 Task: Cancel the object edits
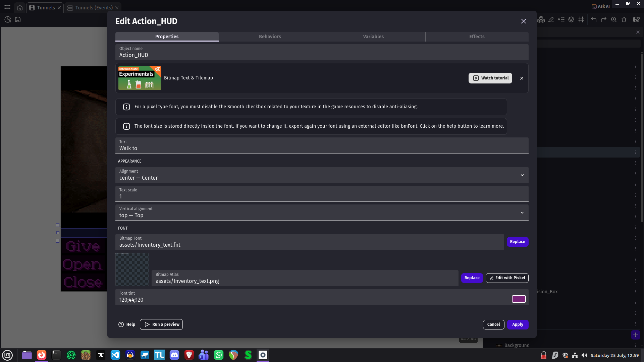pos(493,324)
